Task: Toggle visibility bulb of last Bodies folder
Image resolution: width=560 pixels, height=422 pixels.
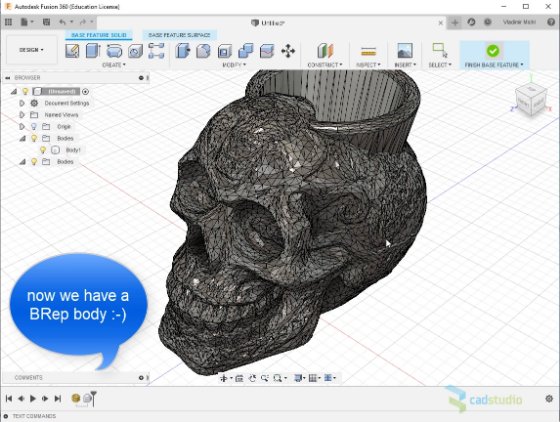Action: [x=34, y=162]
